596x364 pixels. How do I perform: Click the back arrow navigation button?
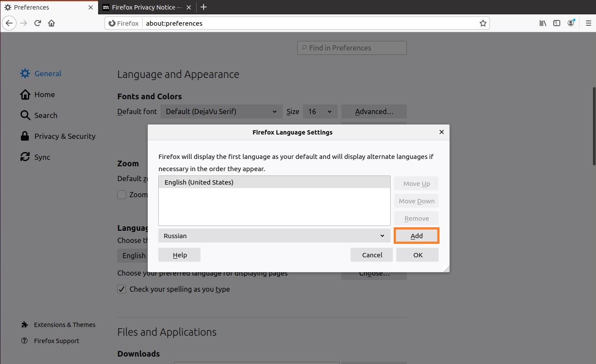(9, 23)
